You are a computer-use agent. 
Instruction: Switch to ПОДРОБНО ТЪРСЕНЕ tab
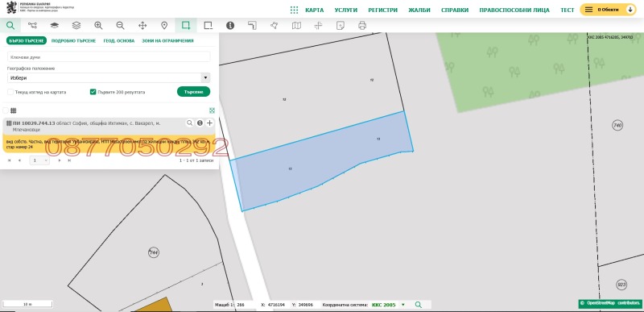73,40
